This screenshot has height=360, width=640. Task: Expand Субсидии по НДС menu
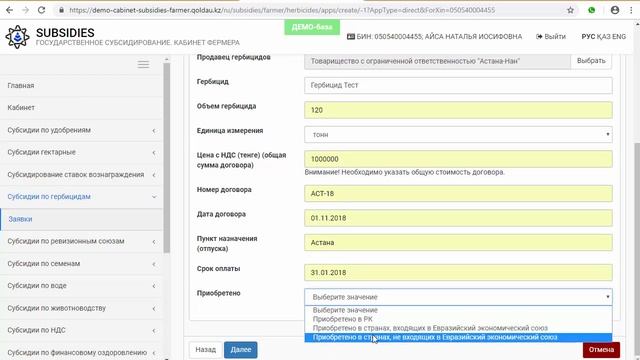82,330
